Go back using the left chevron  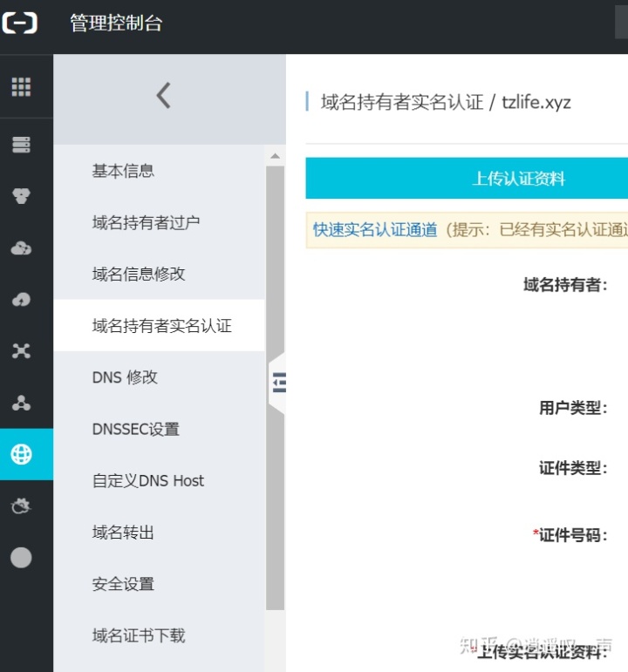(164, 95)
